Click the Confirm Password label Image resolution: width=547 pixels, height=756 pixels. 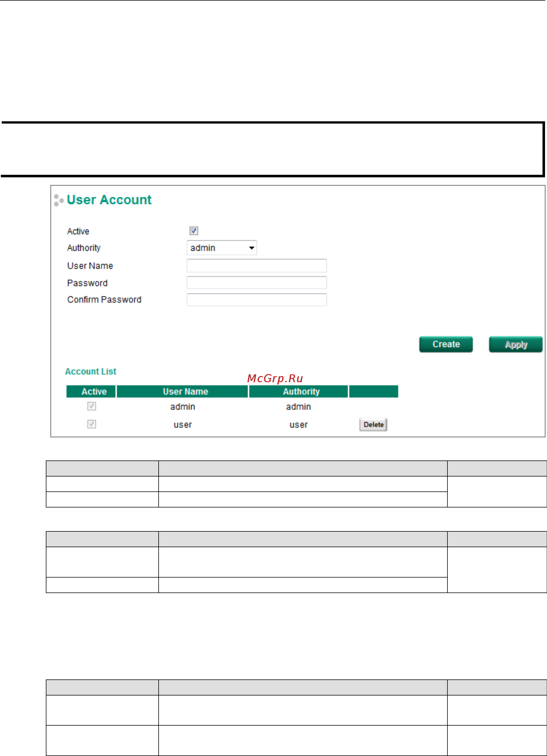(104, 300)
